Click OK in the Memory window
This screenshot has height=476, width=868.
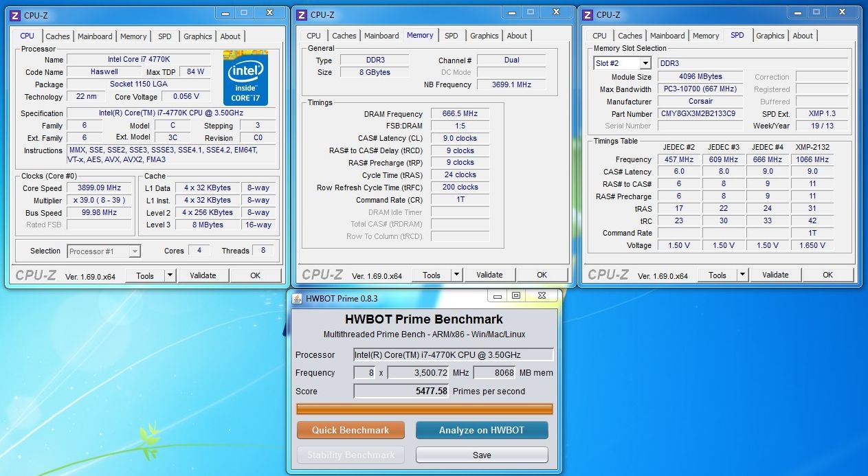pyautogui.click(x=542, y=275)
